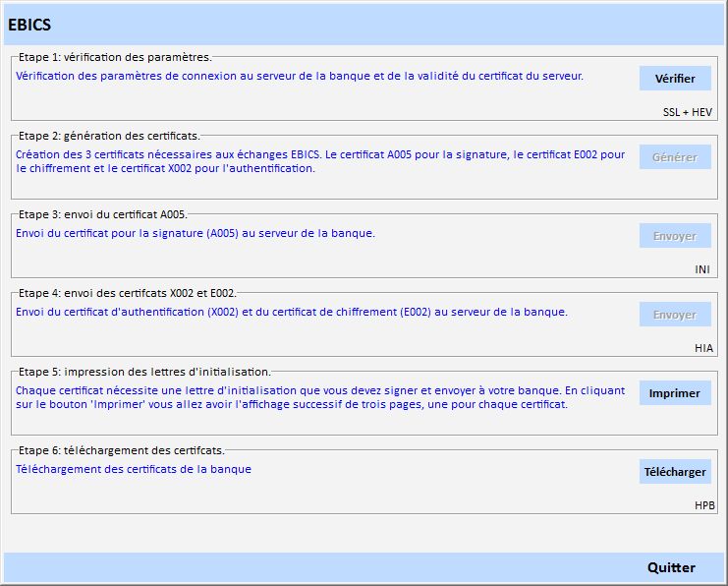Click Envoyer for X002 and E002 certificates

click(x=674, y=315)
